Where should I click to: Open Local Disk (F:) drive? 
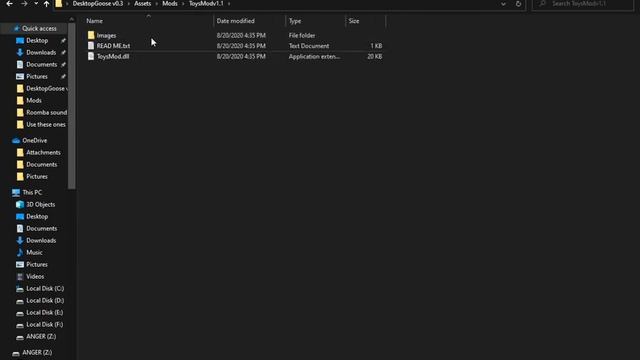[x=44, y=324]
